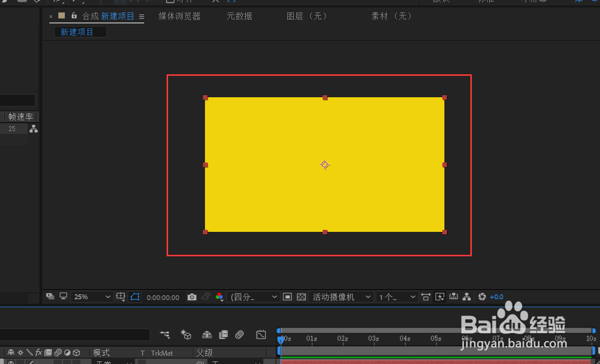The width and height of the screenshot is (600, 364).
Task: Open Composition Flowchart icon in viewer footer
Action: tap(467, 297)
